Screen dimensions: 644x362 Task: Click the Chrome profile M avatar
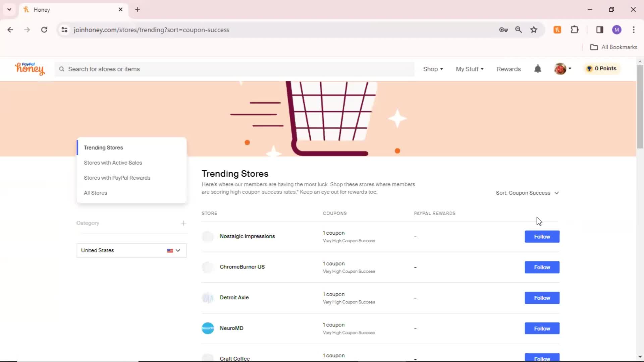click(x=616, y=29)
